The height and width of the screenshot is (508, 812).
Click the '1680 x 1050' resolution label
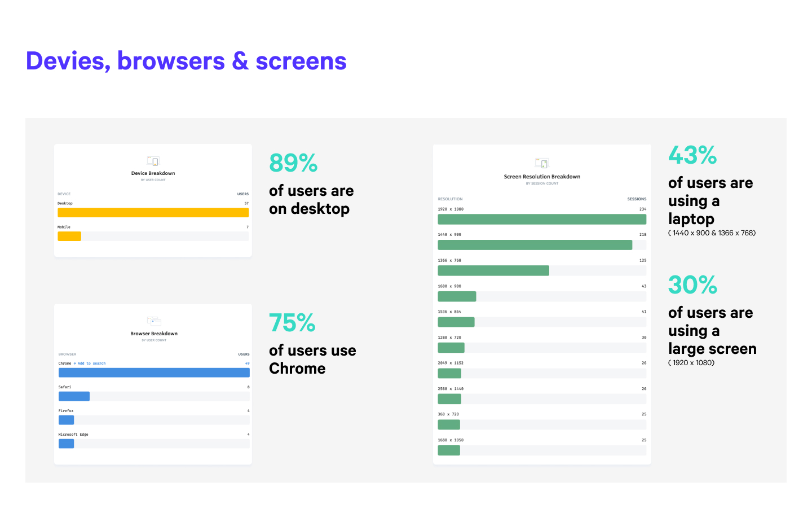coord(451,440)
